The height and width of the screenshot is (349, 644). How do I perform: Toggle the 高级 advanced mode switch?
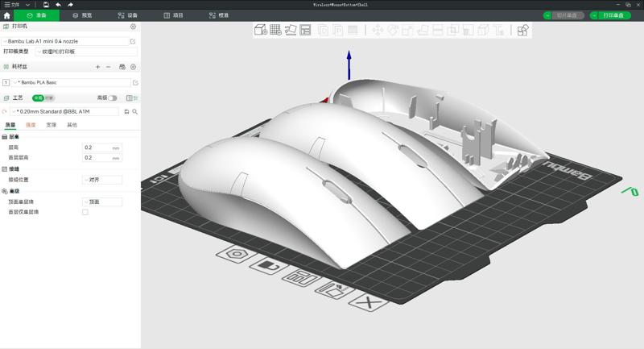(113, 98)
